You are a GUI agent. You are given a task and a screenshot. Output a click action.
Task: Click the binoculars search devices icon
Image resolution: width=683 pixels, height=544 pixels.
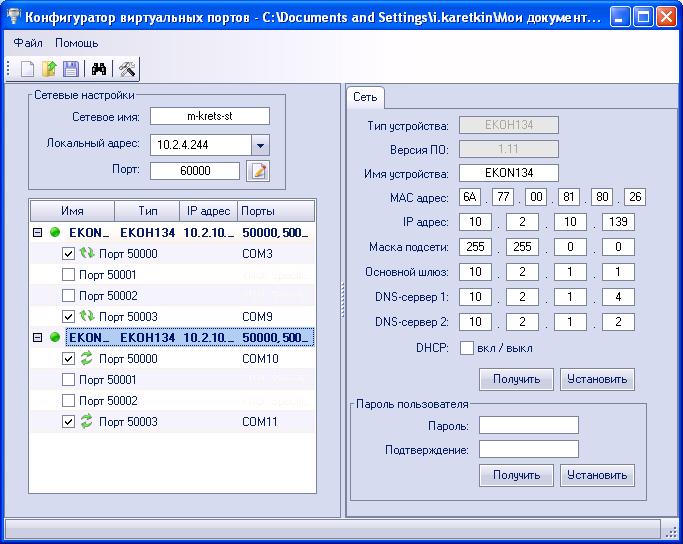pyautogui.click(x=99, y=69)
